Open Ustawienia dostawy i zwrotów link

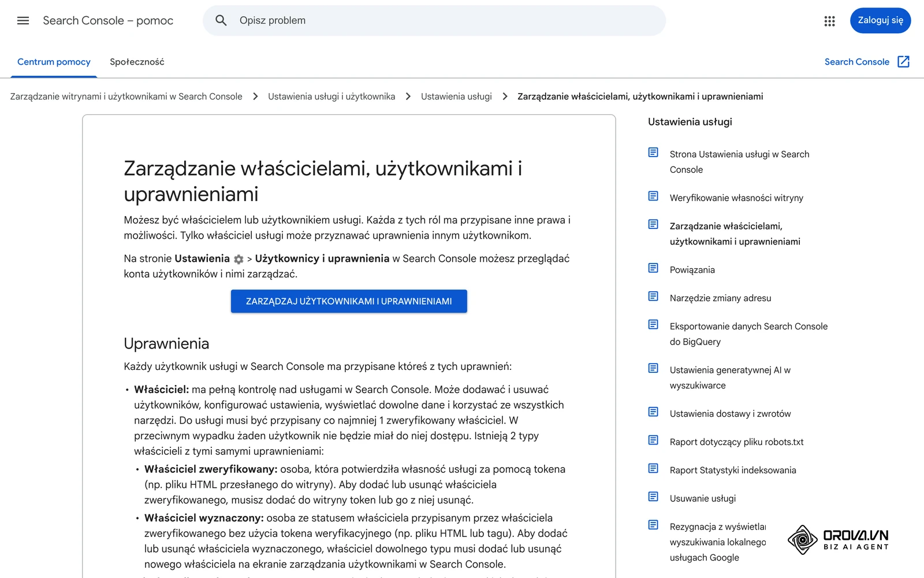coord(730,414)
